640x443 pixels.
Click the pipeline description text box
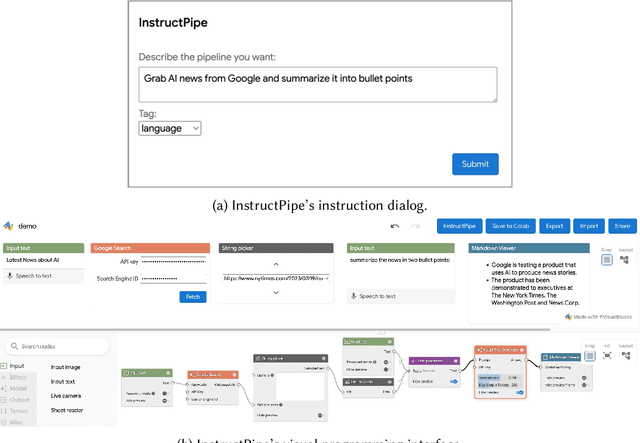click(318, 84)
